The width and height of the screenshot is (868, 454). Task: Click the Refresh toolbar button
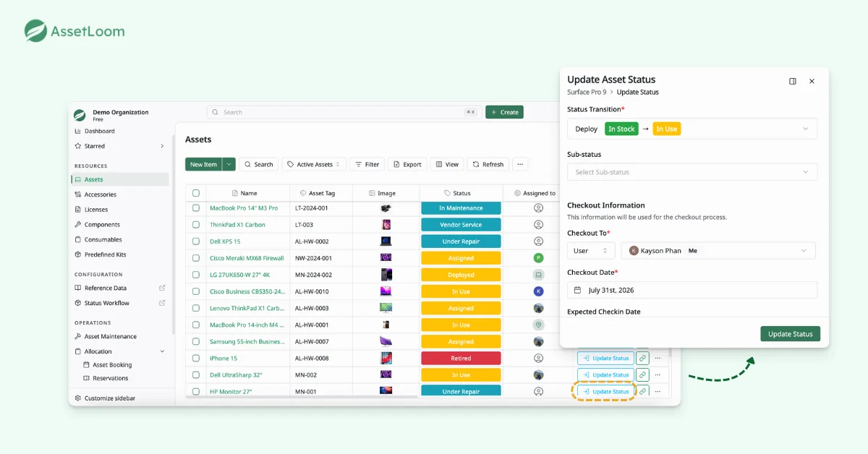488,164
